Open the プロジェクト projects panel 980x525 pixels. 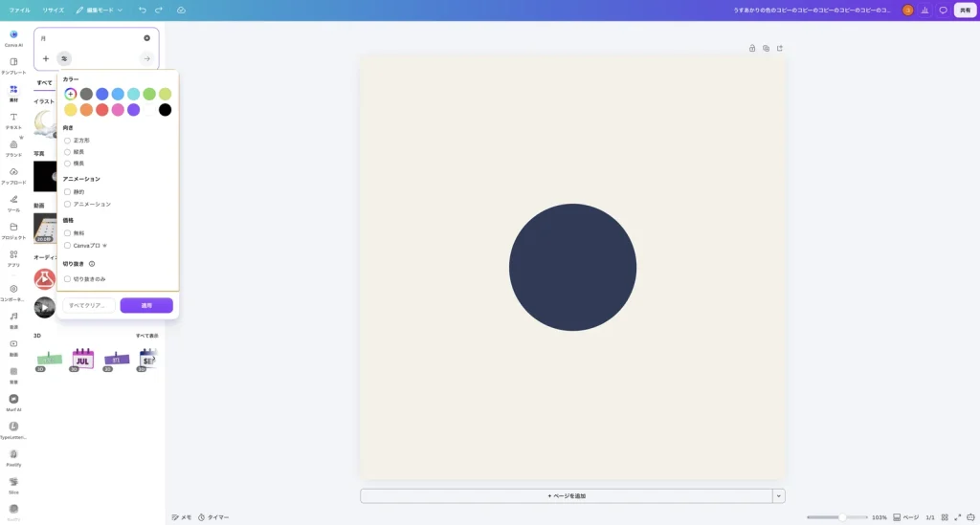13,230
